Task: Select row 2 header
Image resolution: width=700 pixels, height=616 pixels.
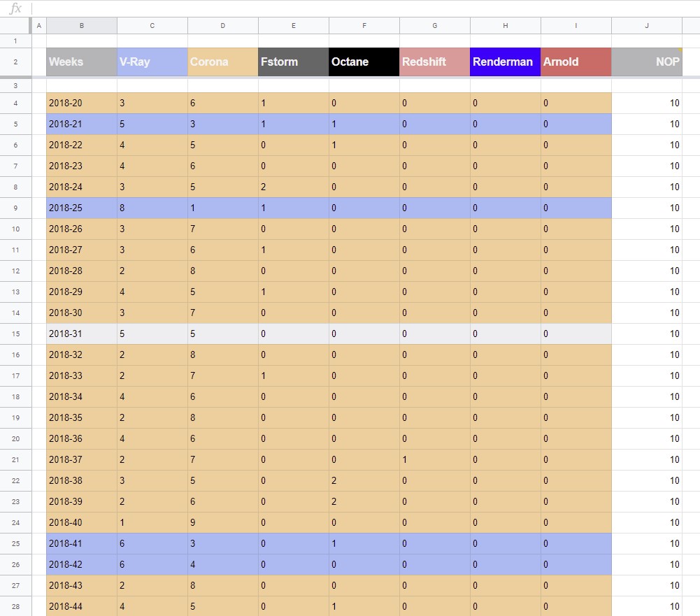Action: [x=15, y=62]
